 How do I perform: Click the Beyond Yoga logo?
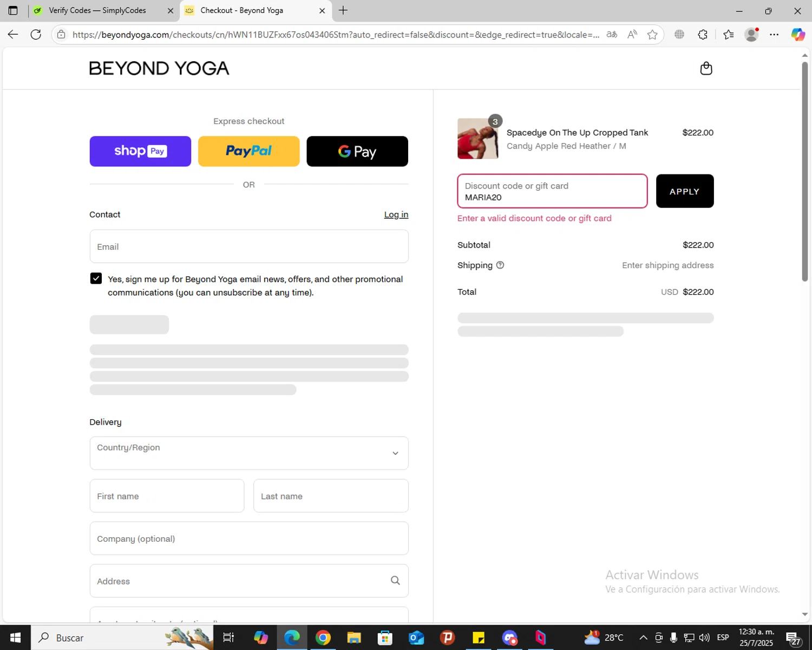(x=159, y=68)
